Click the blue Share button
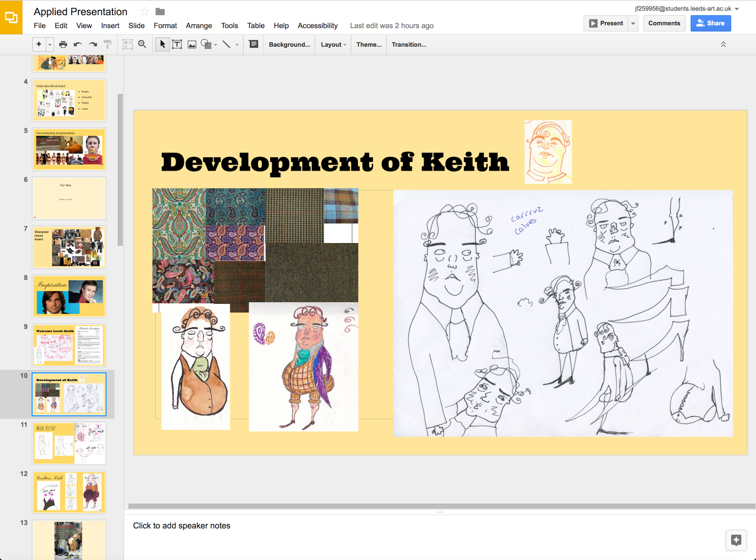 tap(710, 23)
